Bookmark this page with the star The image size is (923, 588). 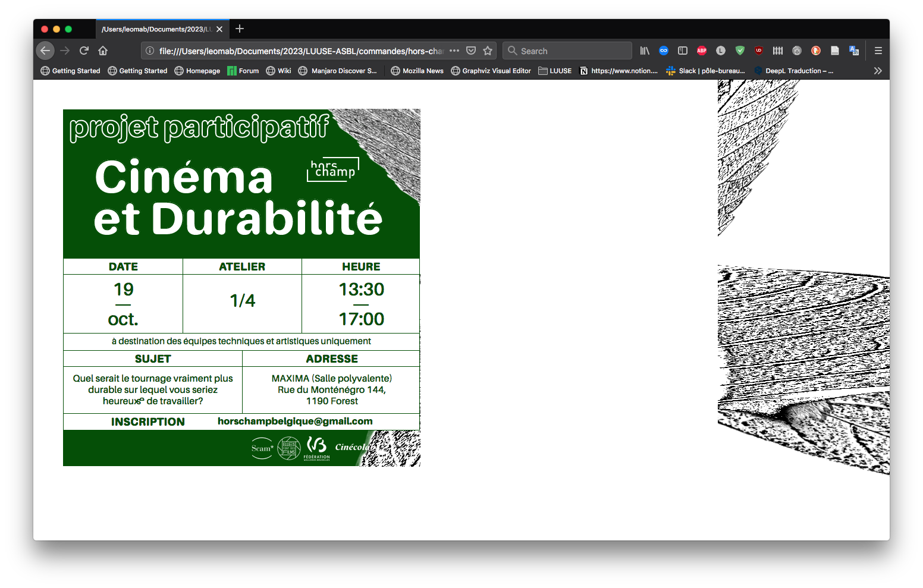pyautogui.click(x=488, y=51)
